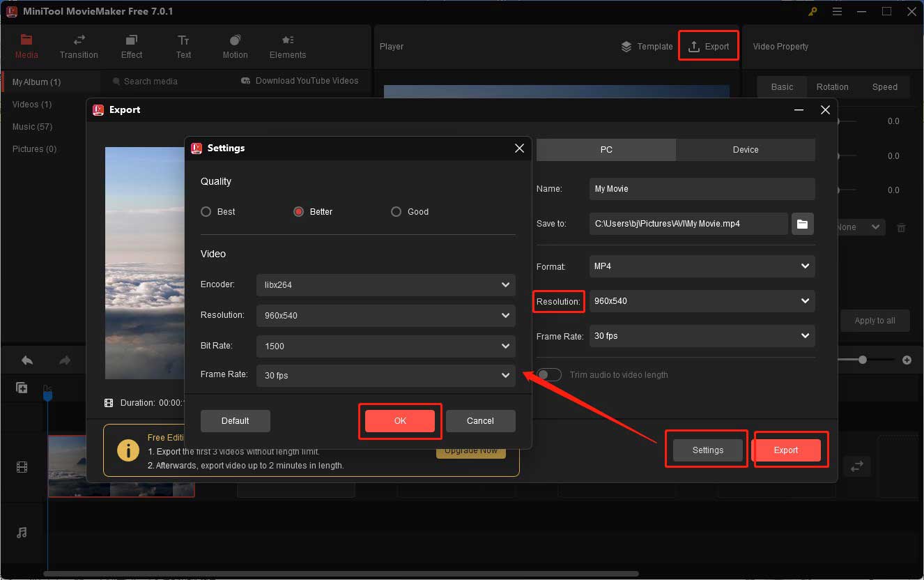The height and width of the screenshot is (580, 924).
Task: Toggle Trim audio to video length
Action: 549,375
